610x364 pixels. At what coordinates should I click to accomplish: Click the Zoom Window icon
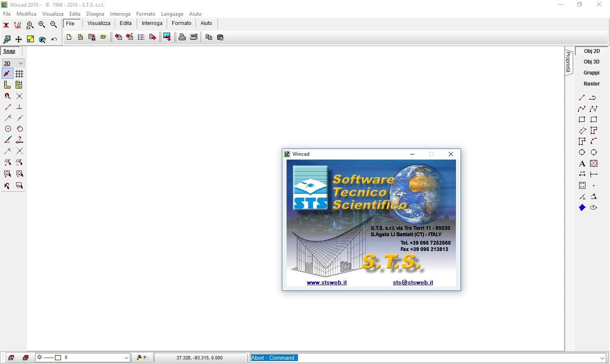[7, 39]
